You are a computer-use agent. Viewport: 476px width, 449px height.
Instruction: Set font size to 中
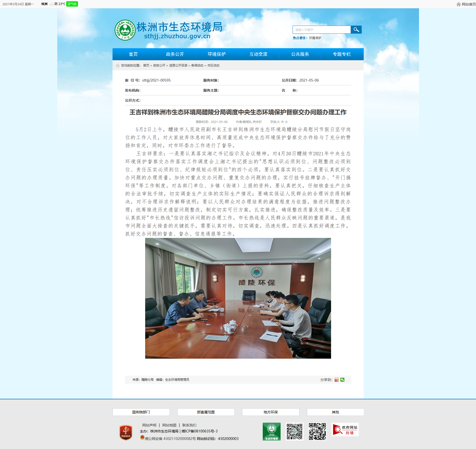(282, 122)
